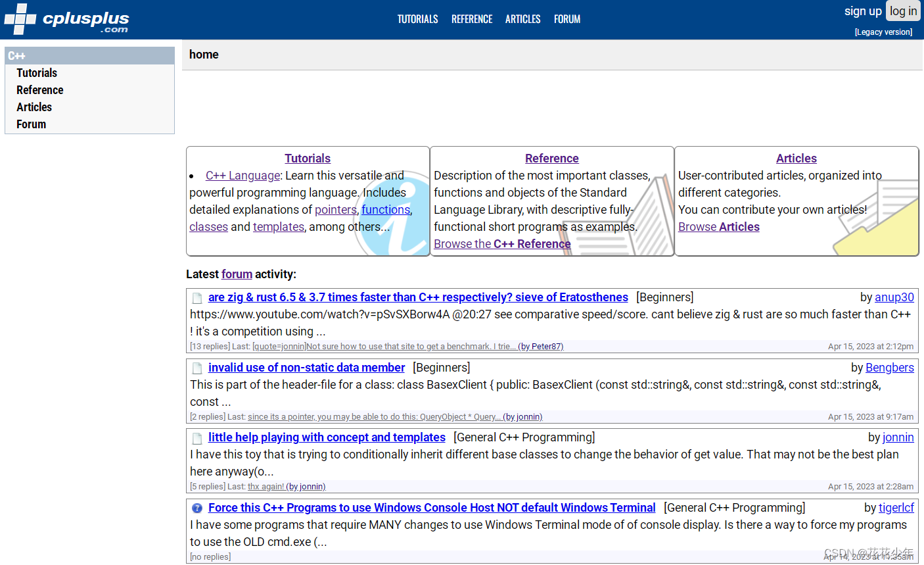Click the C++ sidebar header

[90, 56]
